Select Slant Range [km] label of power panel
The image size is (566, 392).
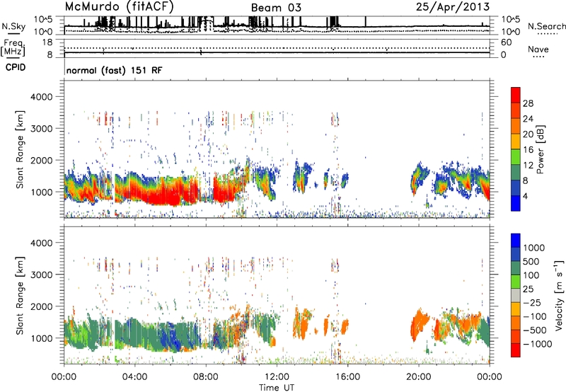(20, 149)
